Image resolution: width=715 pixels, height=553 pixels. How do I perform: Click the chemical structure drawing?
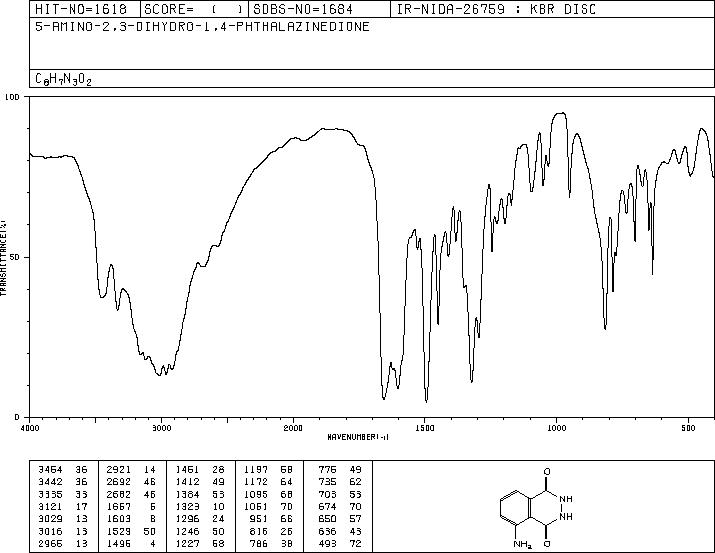(536, 507)
